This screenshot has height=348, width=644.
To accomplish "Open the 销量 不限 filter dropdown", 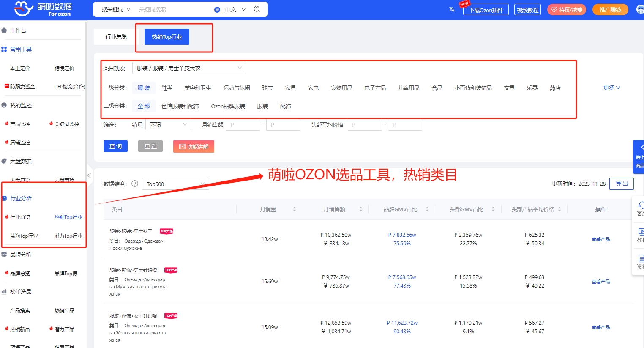I will point(168,125).
